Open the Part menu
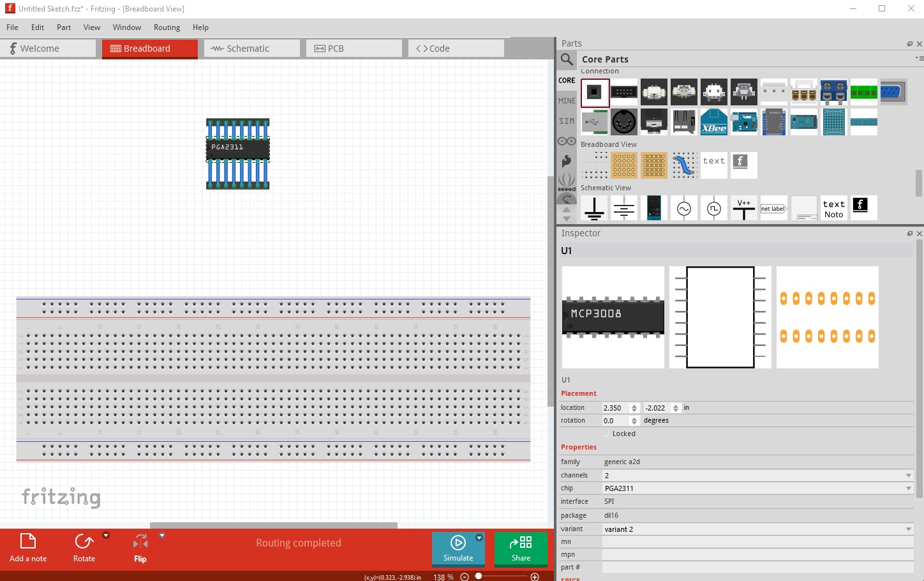 pyautogui.click(x=64, y=27)
